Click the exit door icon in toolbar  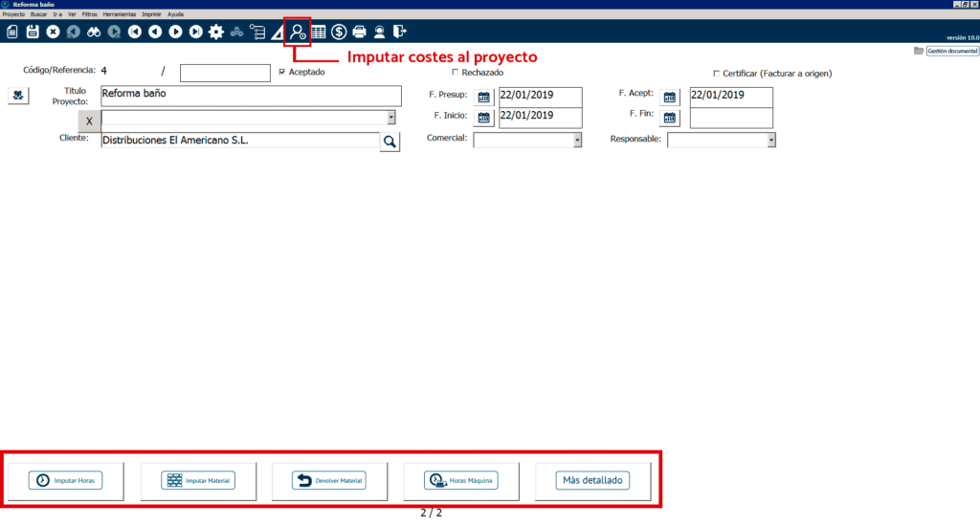[x=400, y=32]
